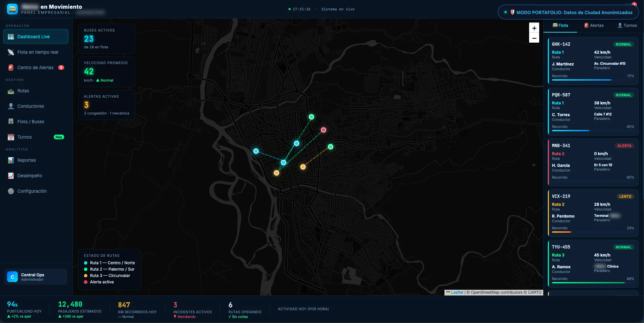Click the 12,480 Pasajeros Estimados metric
This screenshot has width=644, height=323.
80,310
